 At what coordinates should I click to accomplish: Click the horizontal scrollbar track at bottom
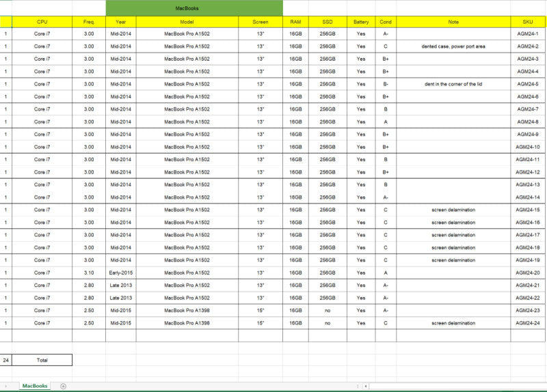point(457,386)
